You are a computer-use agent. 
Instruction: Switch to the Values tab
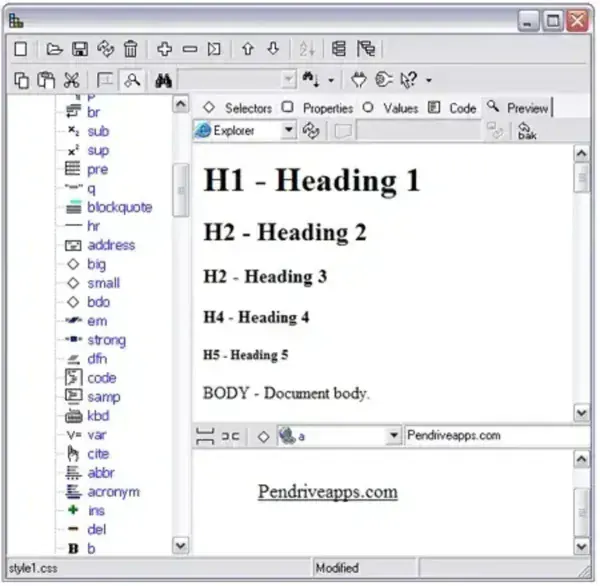click(390, 108)
